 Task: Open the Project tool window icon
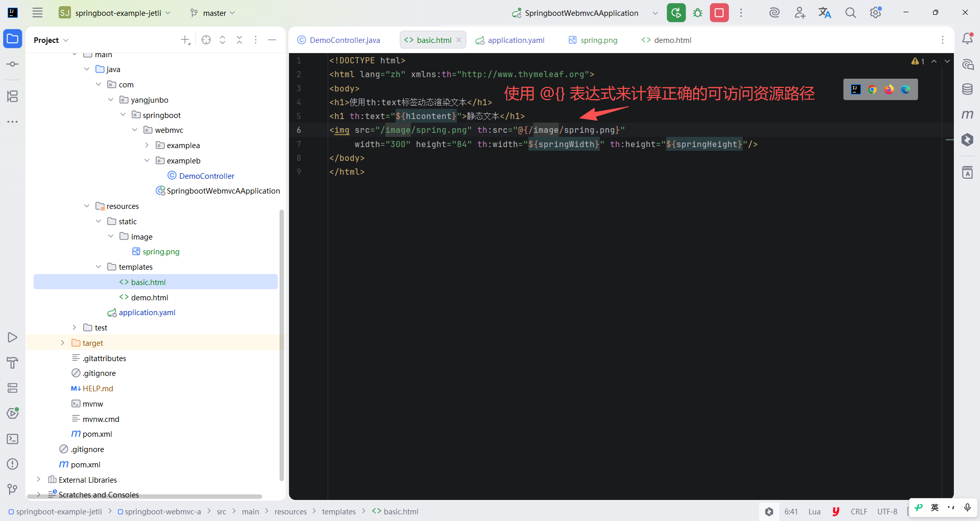pyautogui.click(x=13, y=39)
